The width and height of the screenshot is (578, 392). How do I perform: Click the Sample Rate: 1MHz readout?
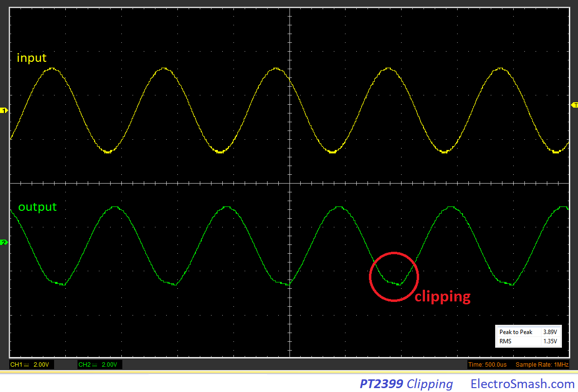542,365
